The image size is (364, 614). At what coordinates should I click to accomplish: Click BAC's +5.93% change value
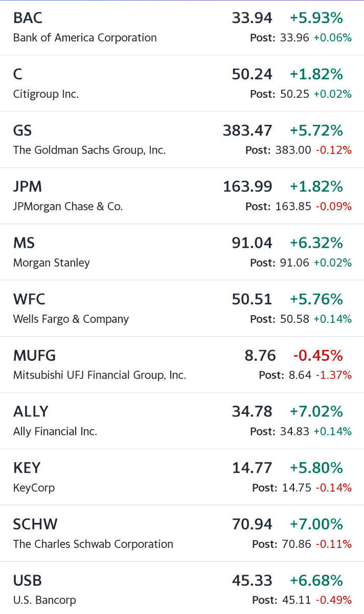[316, 18]
